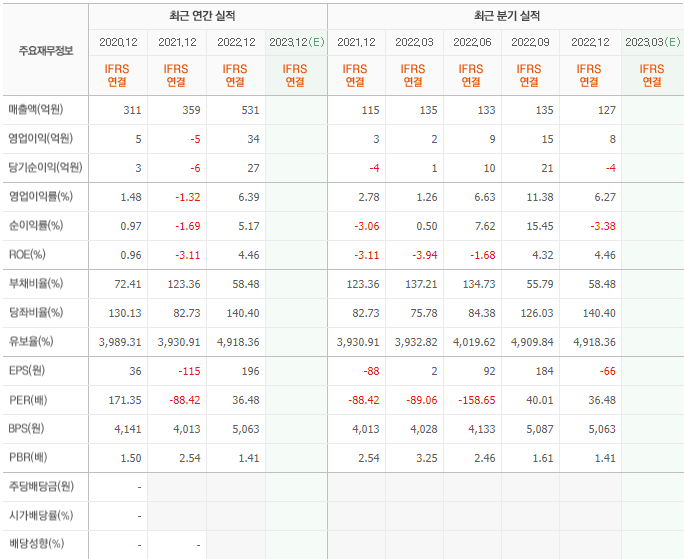Click the PBR(배) row label
The height and width of the screenshot is (559, 685).
[28, 458]
